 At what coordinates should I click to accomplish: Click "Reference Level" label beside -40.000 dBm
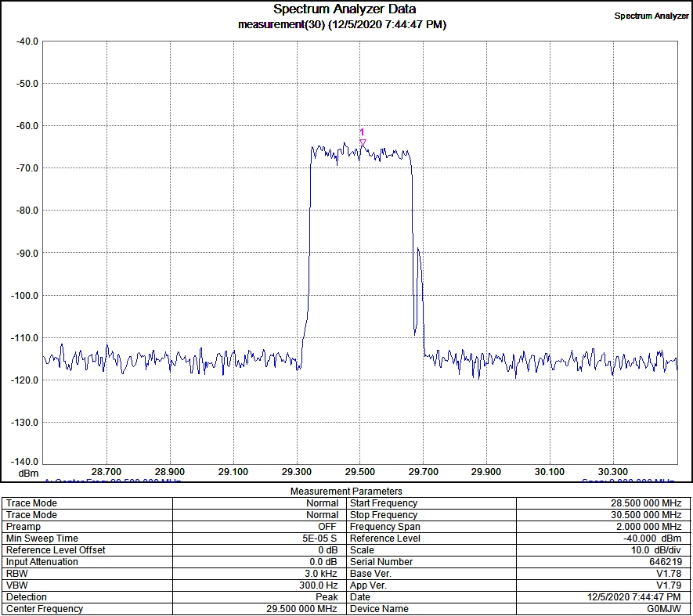(x=385, y=539)
